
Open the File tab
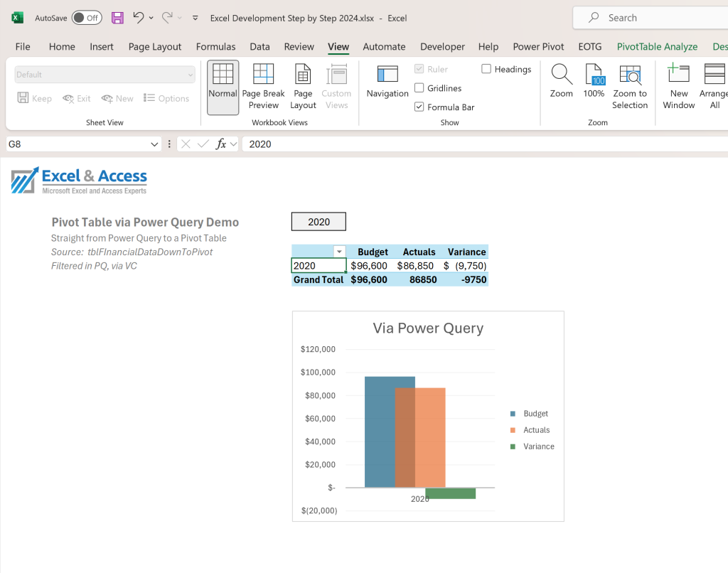[23, 46]
